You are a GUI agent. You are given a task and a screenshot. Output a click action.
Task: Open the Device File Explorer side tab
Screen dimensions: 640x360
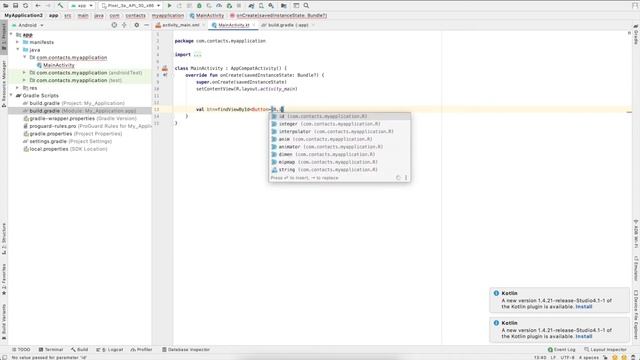coord(636,314)
